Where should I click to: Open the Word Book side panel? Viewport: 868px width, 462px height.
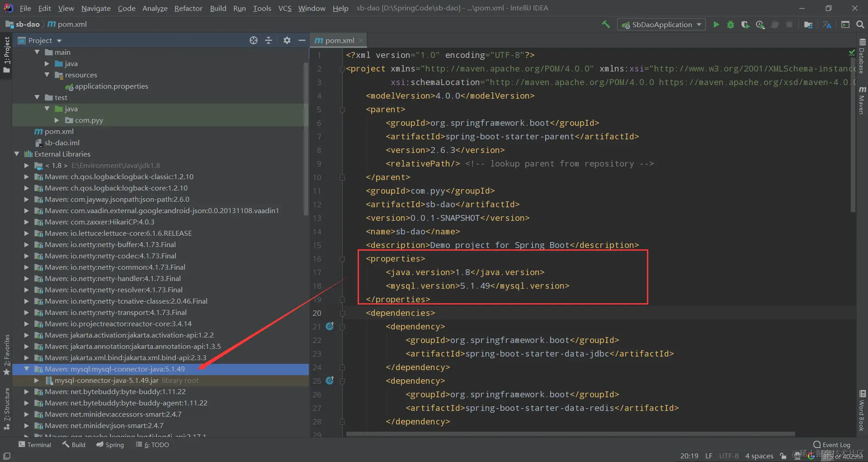point(862,411)
